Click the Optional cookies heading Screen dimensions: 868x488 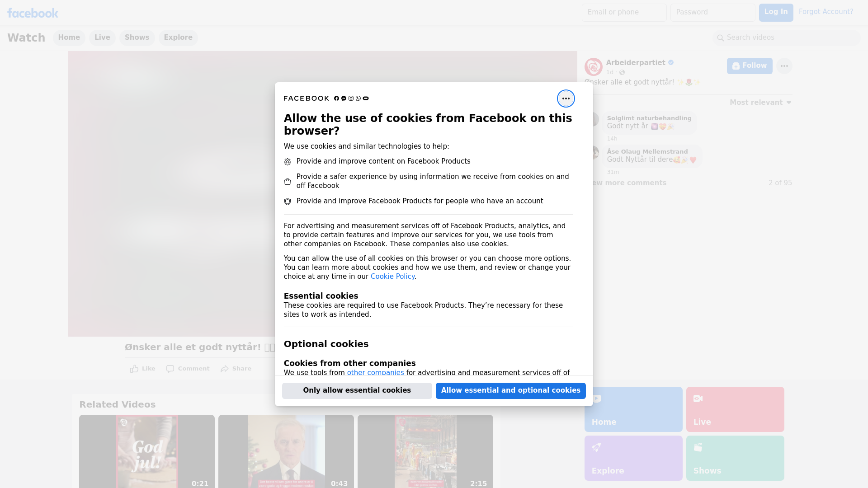(x=326, y=344)
